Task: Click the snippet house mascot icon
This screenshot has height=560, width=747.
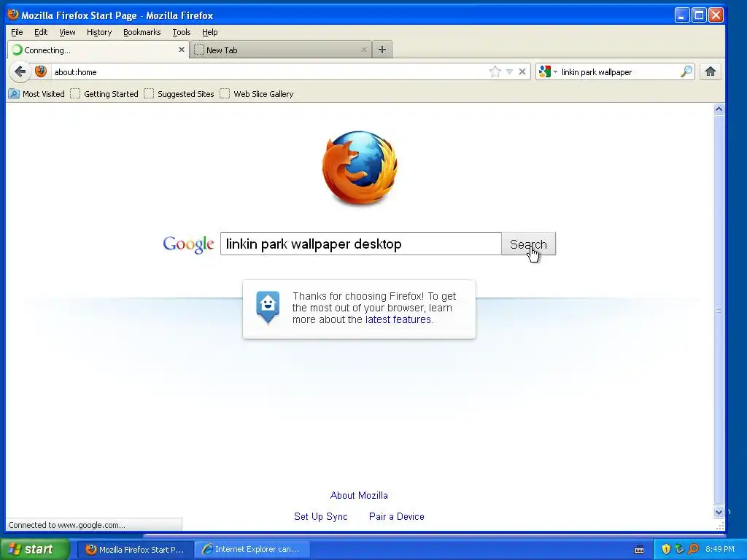Action: coord(268,307)
